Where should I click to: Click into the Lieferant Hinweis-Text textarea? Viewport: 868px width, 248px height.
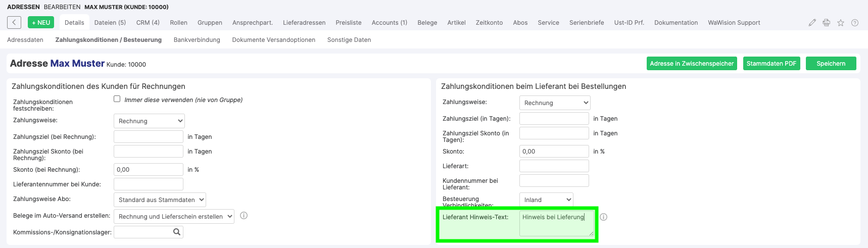[x=556, y=223]
